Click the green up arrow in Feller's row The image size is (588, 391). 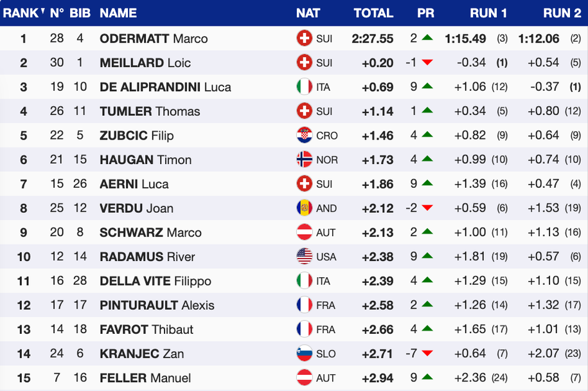pos(427,377)
